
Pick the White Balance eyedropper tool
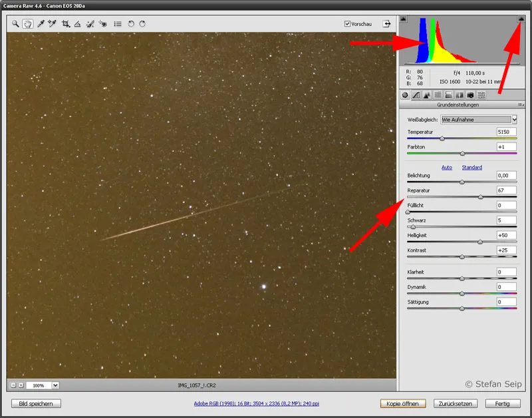pyautogui.click(x=41, y=24)
